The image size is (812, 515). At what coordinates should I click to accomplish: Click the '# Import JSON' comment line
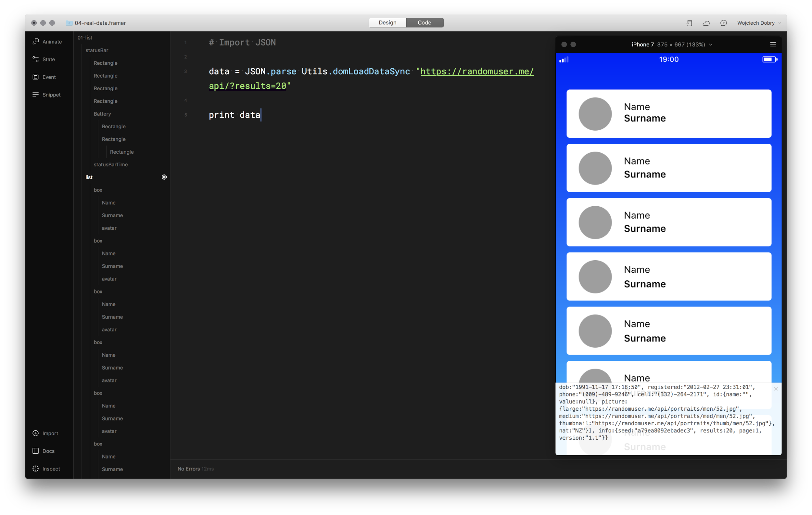pos(242,43)
